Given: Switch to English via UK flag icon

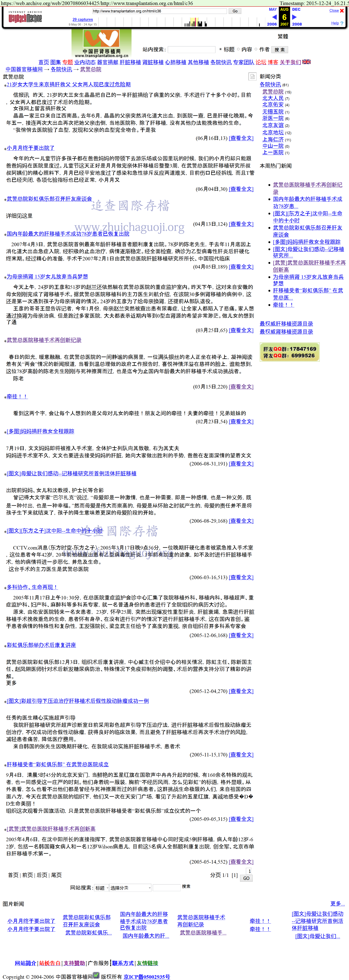Looking at the screenshot, I should click(306, 62).
